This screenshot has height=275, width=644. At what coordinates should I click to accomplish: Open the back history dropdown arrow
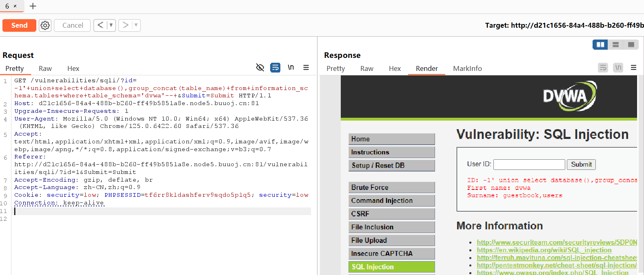[111, 25]
